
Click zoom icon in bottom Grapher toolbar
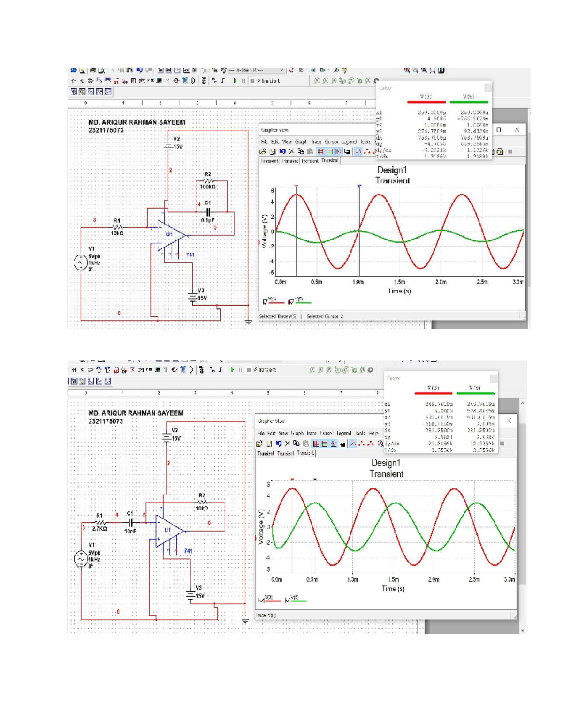pyautogui.click(x=380, y=443)
